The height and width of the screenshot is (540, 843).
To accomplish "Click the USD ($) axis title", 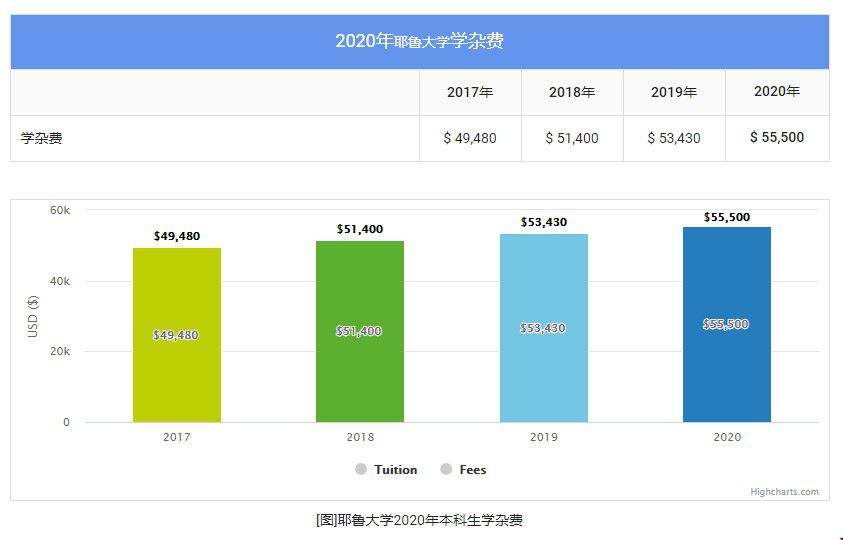I will pyautogui.click(x=33, y=316).
